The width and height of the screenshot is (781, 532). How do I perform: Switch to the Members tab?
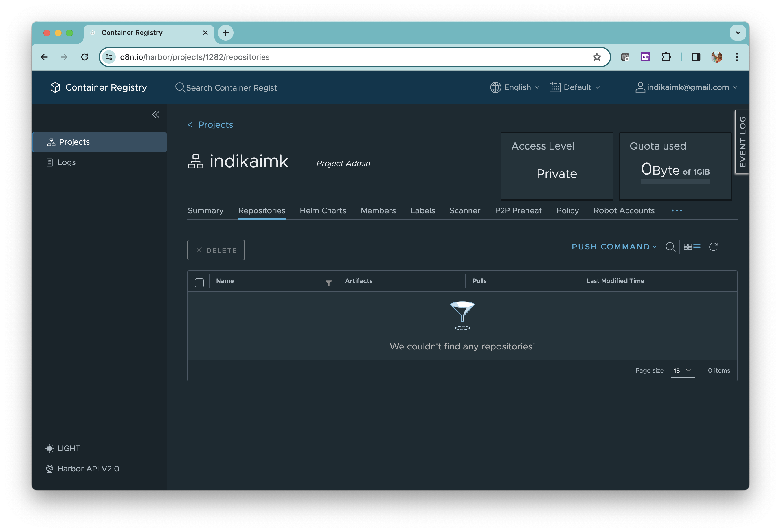(x=378, y=210)
